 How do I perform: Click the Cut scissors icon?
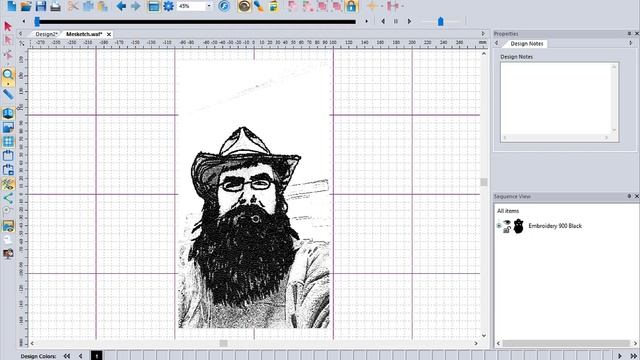pyautogui.click(x=73, y=6)
